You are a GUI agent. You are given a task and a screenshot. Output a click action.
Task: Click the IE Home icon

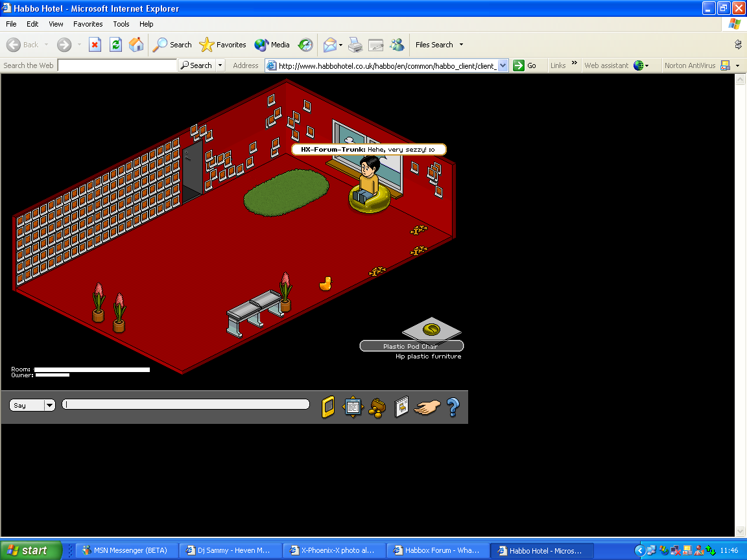tap(136, 45)
